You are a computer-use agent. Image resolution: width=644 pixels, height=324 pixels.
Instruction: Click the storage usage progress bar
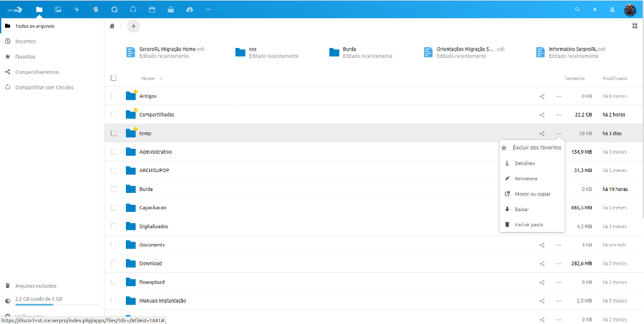tap(43, 304)
